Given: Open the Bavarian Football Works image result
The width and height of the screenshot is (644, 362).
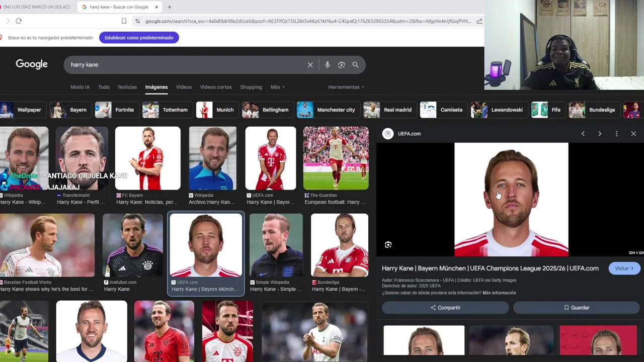Looking at the screenshot, I should coord(47,245).
